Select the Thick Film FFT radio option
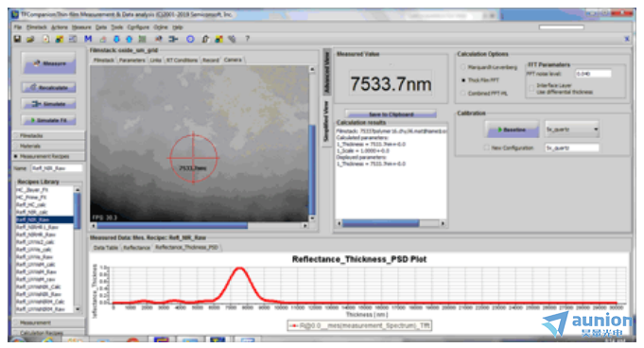The height and width of the screenshot is (348, 644). coord(463,80)
